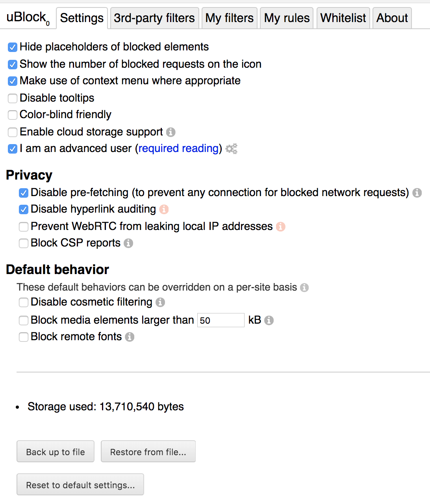Click inside the media size kB field
Image resolution: width=430 pixels, height=504 pixels.
click(x=221, y=320)
